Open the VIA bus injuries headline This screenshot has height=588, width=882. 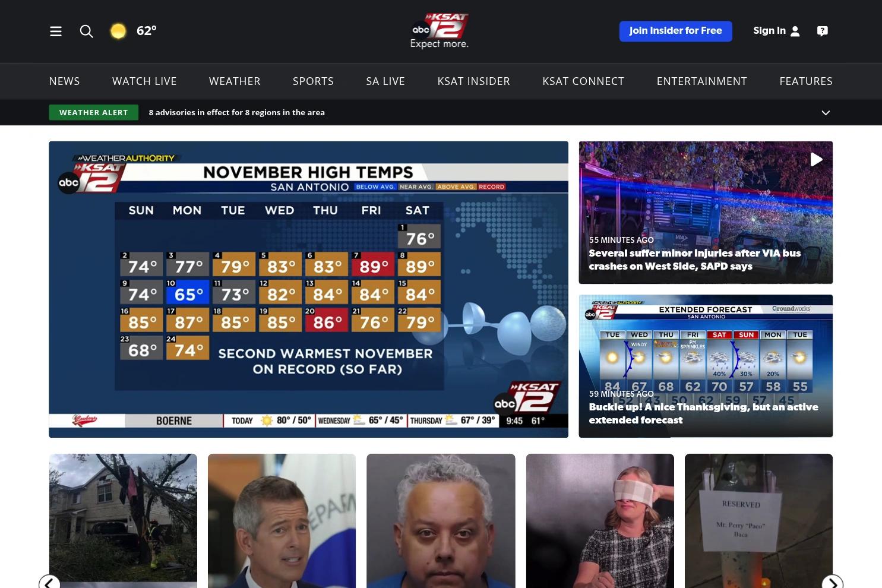coord(695,260)
